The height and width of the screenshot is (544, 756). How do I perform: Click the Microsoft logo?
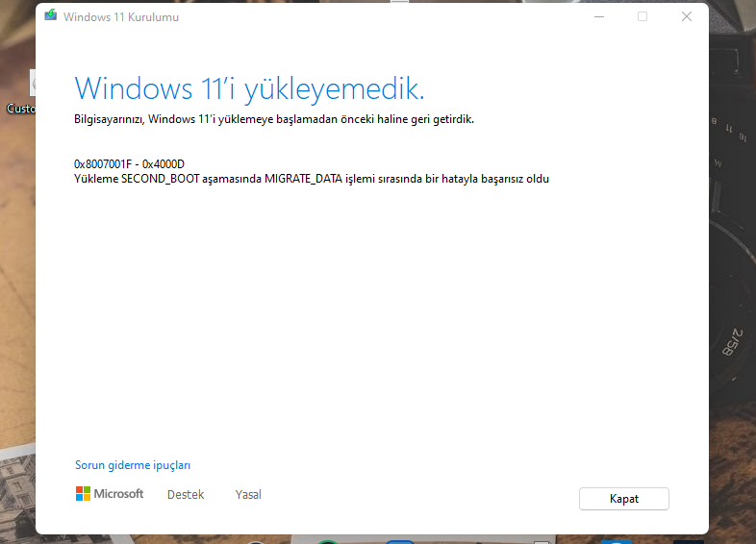click(110, 494)
